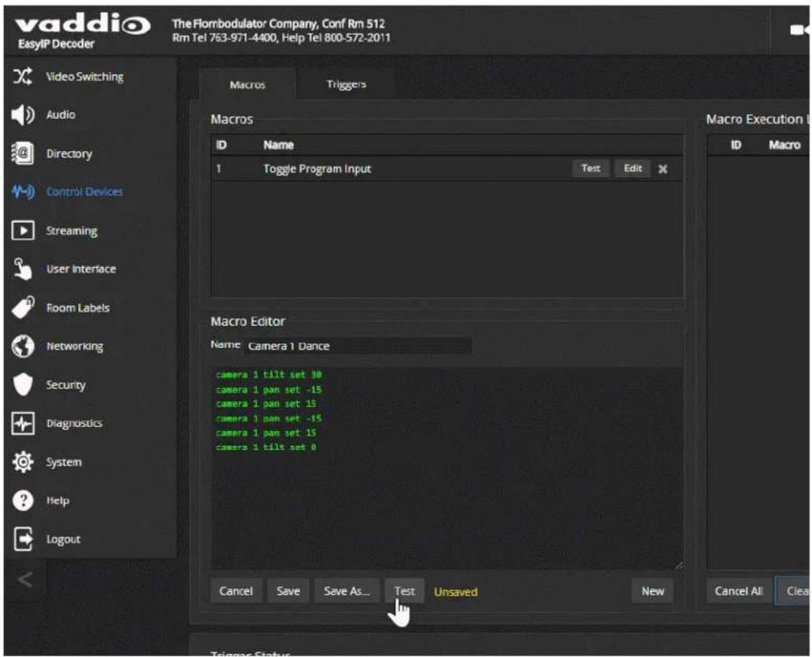812x657 pixels.
Task: Switch to the Triggers tab
Action: [346, 84]
